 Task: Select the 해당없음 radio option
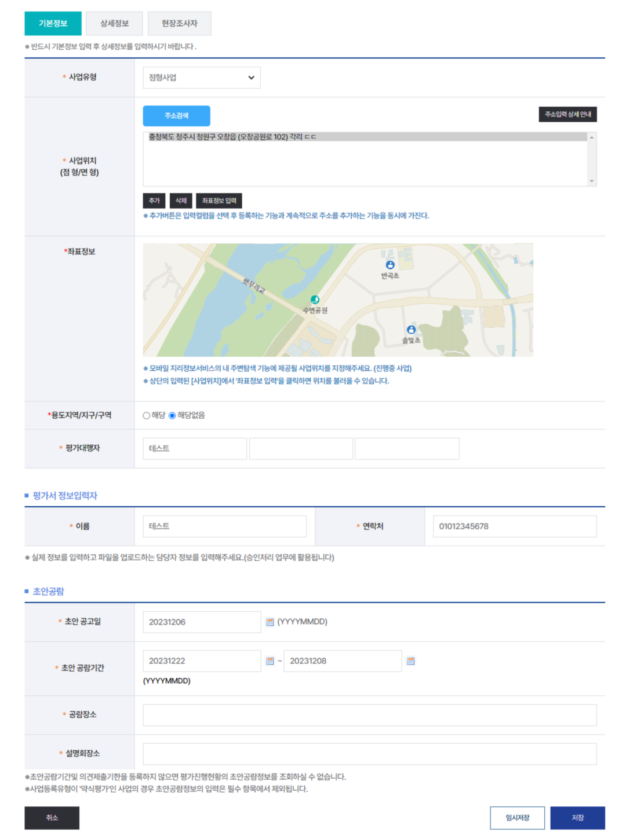[x=172, y=415]
